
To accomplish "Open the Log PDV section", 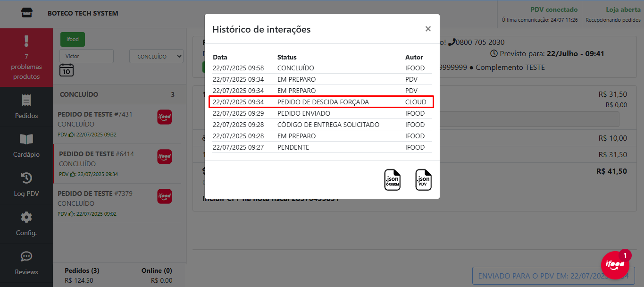I will click(x=26, y=184).
